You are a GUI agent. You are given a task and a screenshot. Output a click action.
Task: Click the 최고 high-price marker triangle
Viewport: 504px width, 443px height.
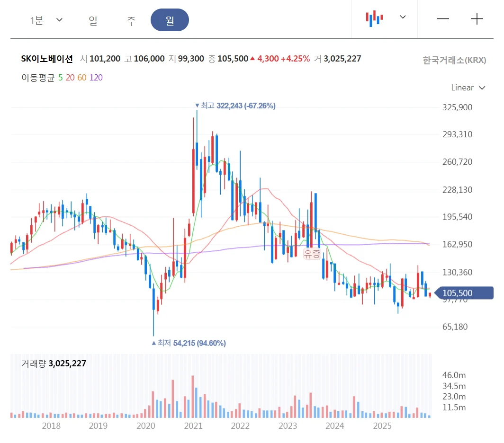click(197, 106)
